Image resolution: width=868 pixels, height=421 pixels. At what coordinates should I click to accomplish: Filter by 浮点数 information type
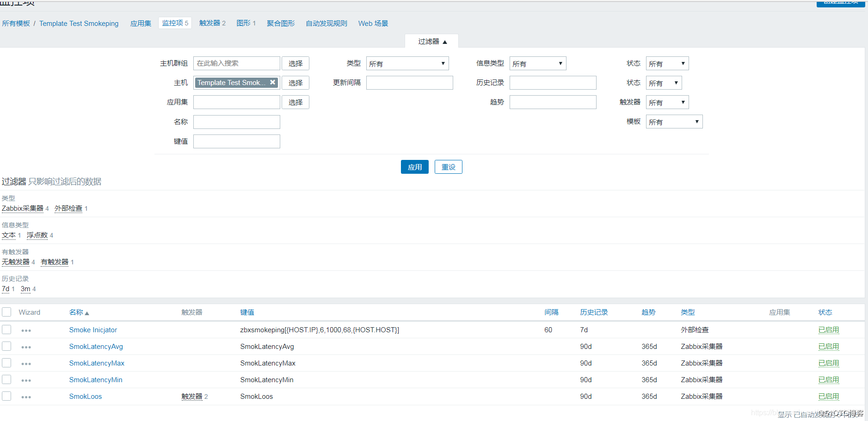tap(37, 235)
